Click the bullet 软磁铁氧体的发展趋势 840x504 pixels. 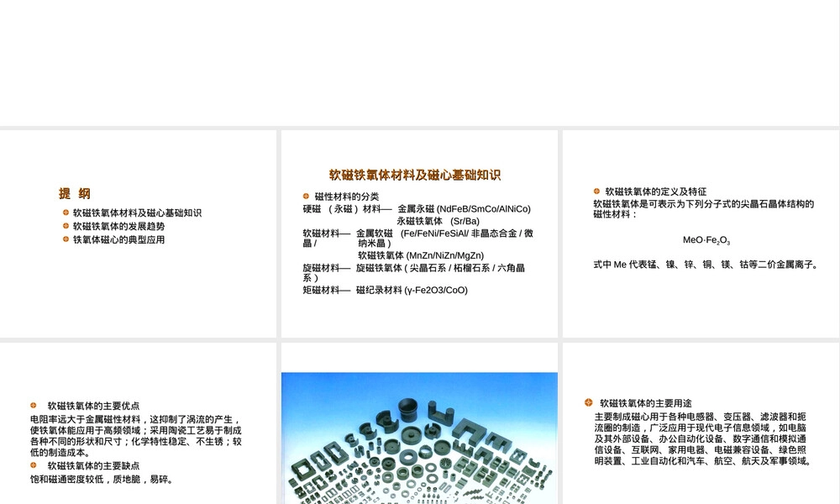tap(118, 226)
